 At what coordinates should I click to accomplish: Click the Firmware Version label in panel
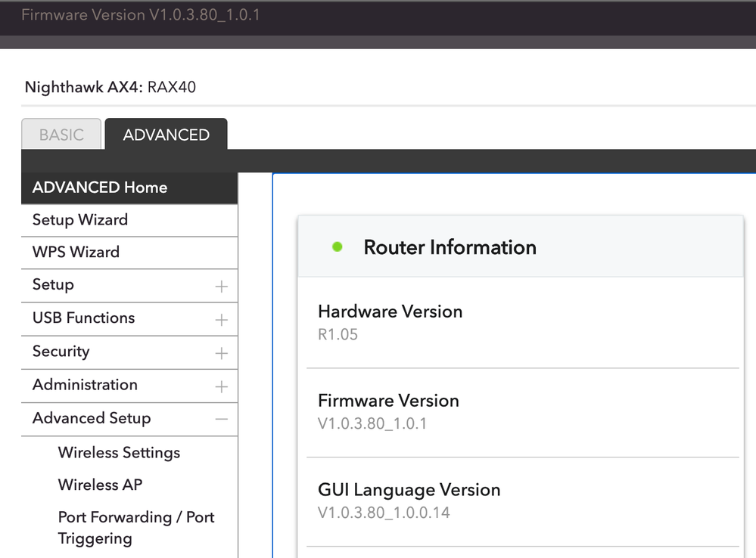pyautogui.click(x=388, y=401)
